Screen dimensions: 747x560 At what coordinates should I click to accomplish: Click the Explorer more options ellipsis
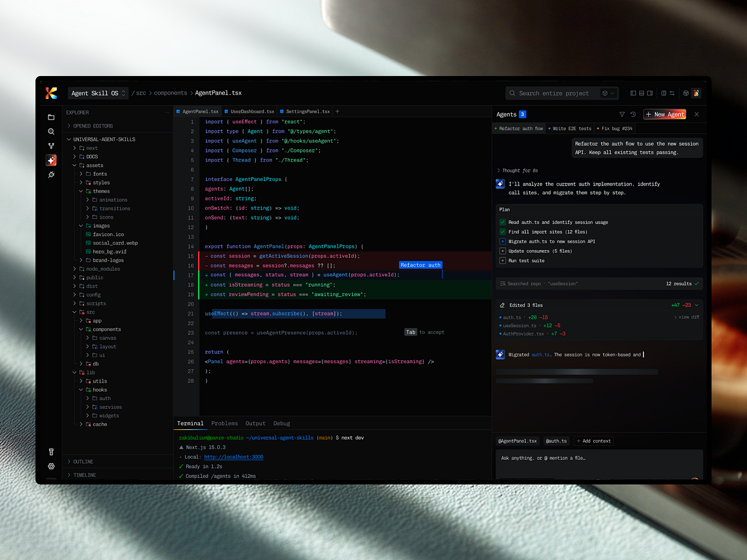[167, 113]
